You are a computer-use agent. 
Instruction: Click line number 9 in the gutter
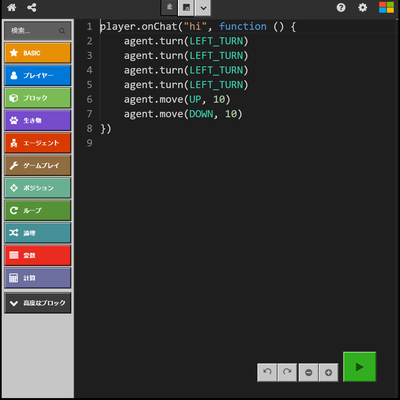pyautogui.click(x=89, y=143)
